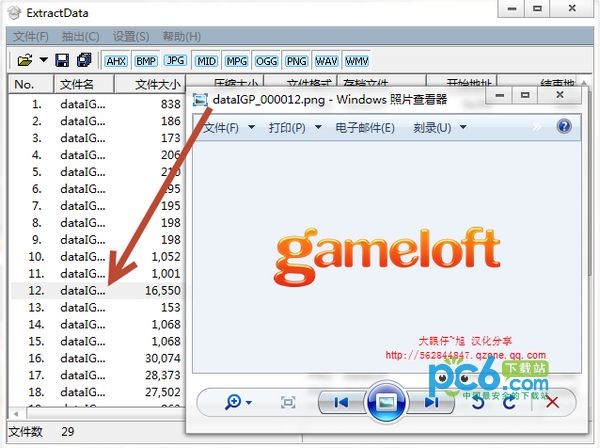This screenshot has width=600, height=448.
Task: Minimize the ExtractData window
Action: point(512,8)
